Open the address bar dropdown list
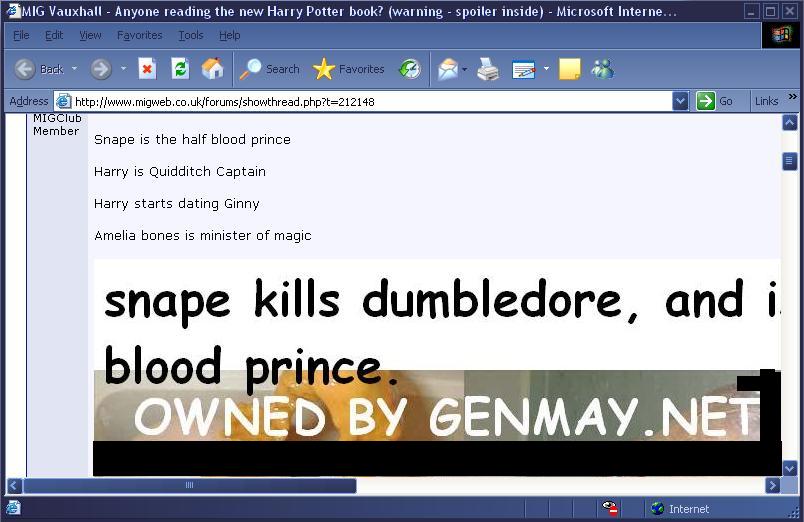The image size is (804, 522). click(680, 102)
